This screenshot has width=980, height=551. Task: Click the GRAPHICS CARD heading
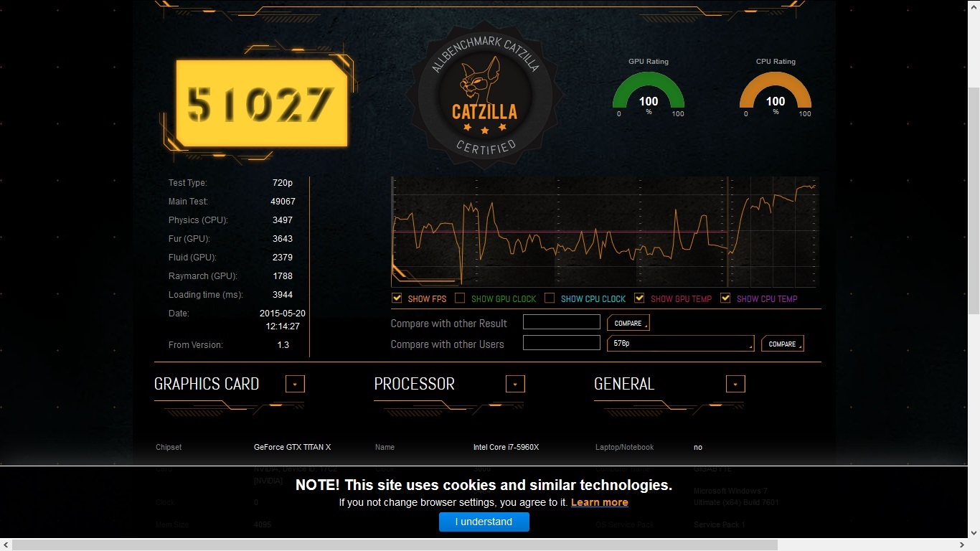tap(207, 384)
